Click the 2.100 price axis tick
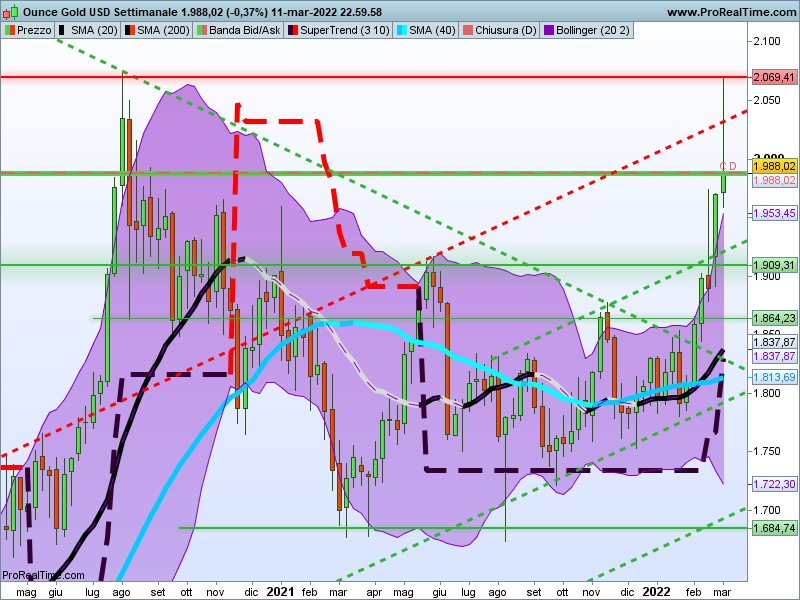 click(x=767, y=41)
